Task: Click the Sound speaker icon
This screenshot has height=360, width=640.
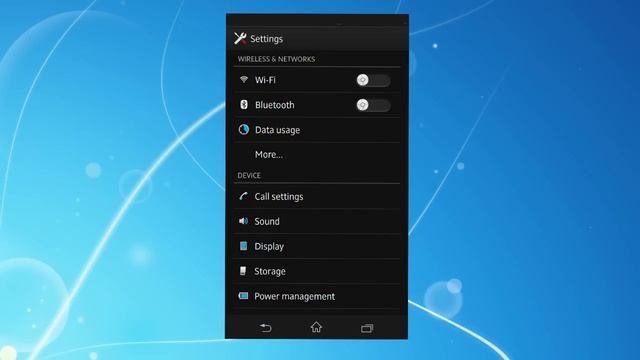Action: 243,221
